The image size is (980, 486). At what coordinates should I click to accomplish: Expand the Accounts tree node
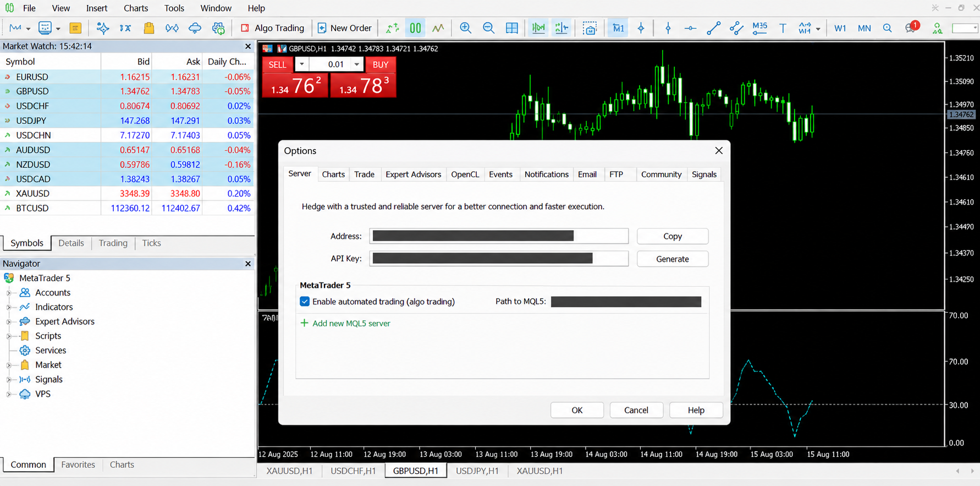point(9,293)
